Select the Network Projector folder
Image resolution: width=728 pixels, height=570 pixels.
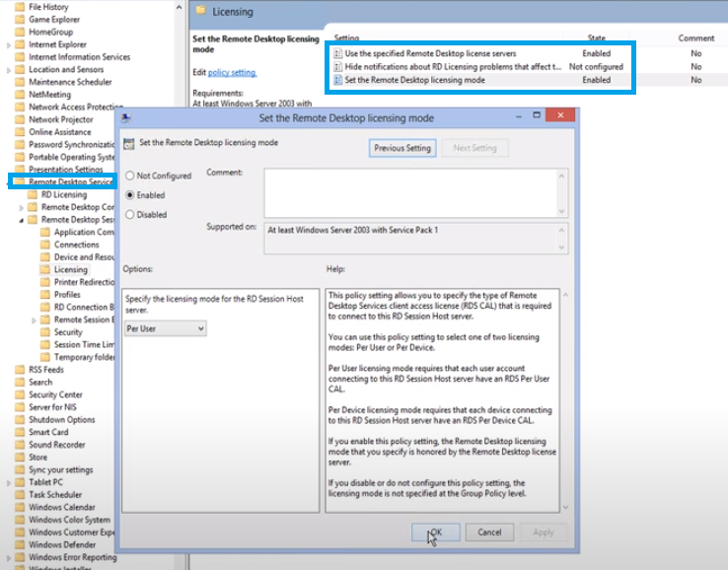coord(61,119)
